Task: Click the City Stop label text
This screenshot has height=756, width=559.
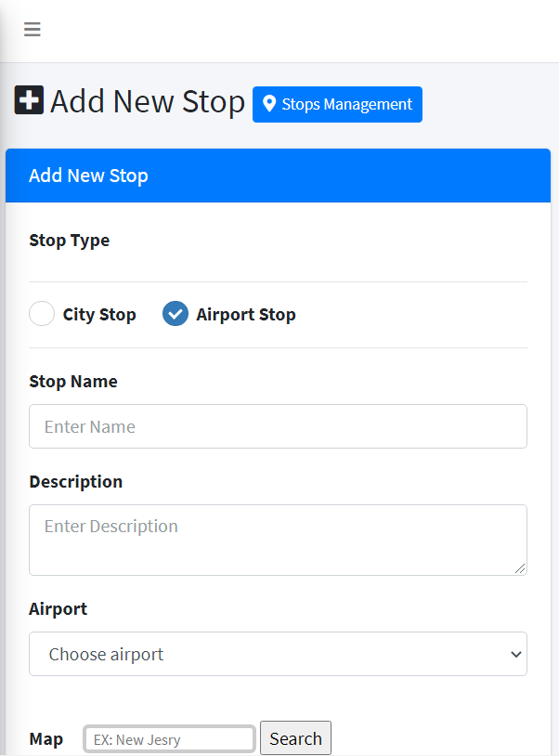Action: click(99, 314)
